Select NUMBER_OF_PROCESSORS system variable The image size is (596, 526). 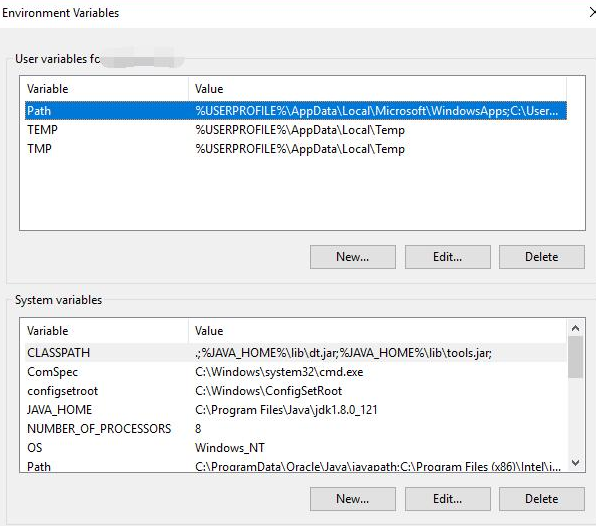pos(296,429)
